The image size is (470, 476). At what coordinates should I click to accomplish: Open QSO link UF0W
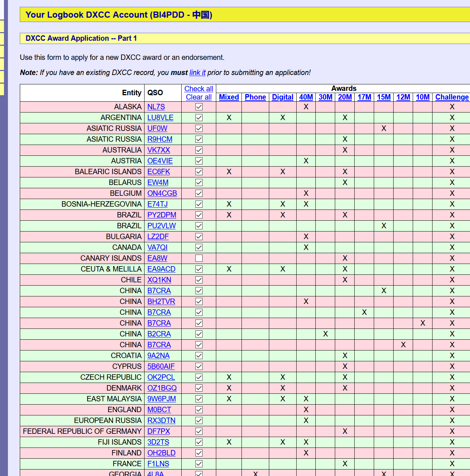point(158,128)
